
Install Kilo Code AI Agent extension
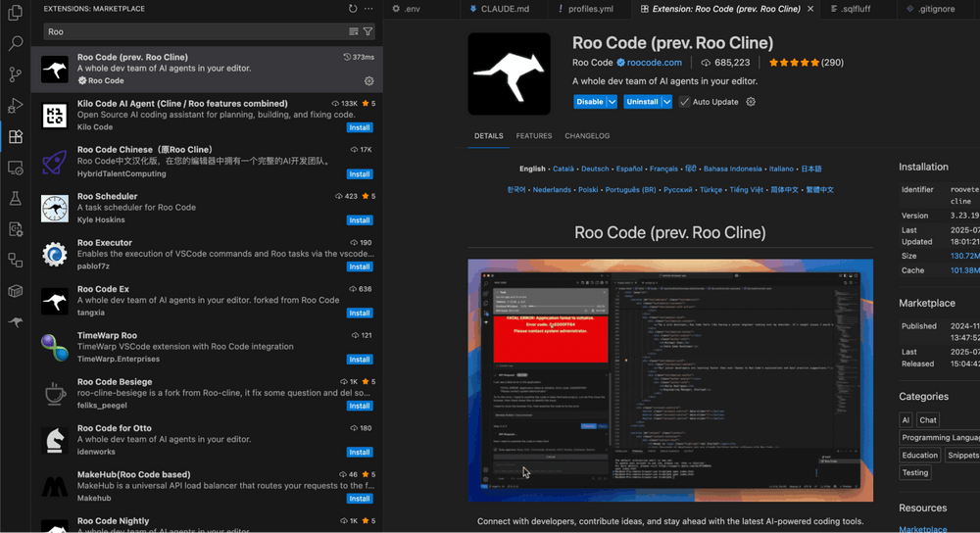tap(360, 127)
